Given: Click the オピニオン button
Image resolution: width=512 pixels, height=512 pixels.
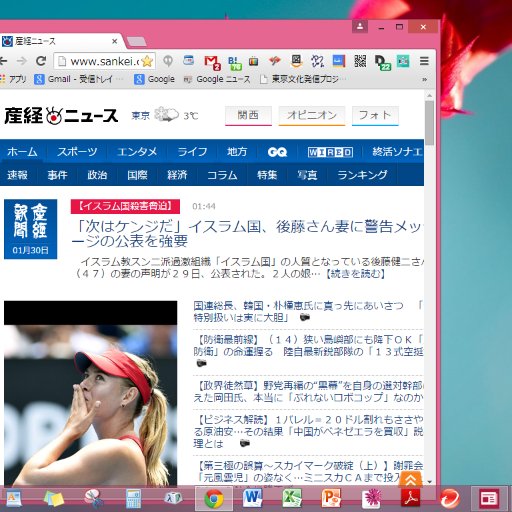Looking at the screenshot, I should 312,116.
